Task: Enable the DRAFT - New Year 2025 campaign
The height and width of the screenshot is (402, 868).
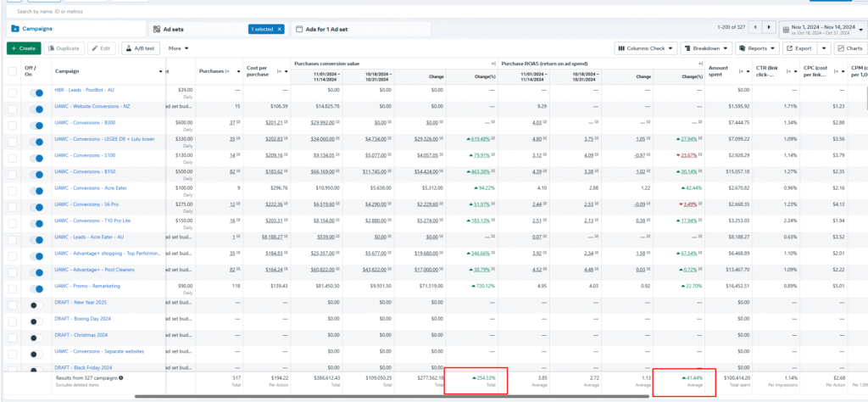Action: point(36,304)
